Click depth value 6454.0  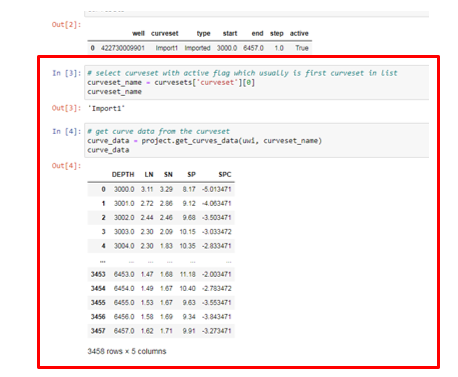coord(124,288)
